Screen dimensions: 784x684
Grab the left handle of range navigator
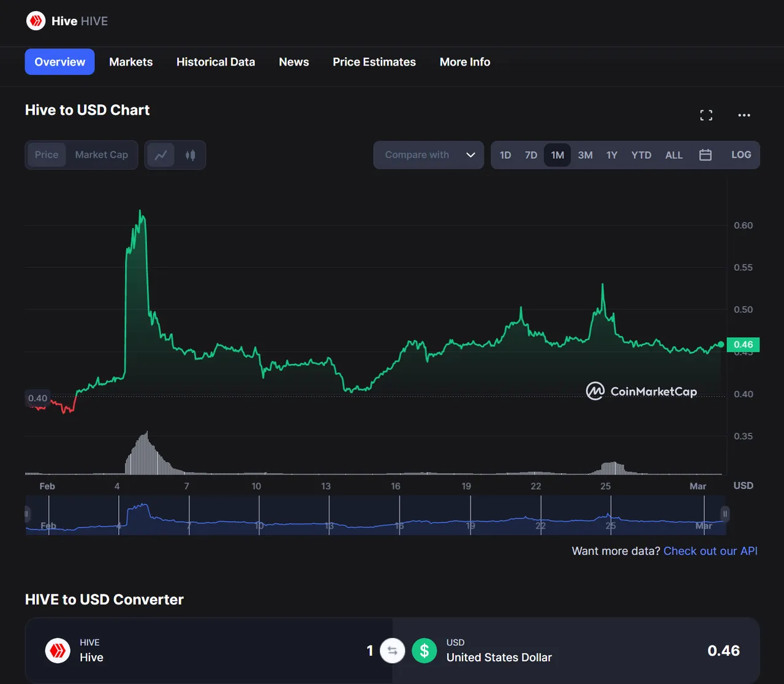pos(27,514)
